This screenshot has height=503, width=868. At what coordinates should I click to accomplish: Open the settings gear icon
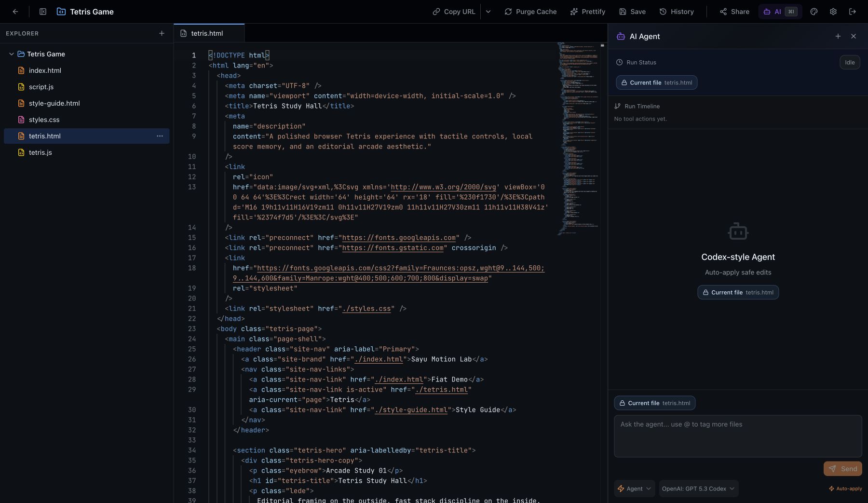point(833,12)
